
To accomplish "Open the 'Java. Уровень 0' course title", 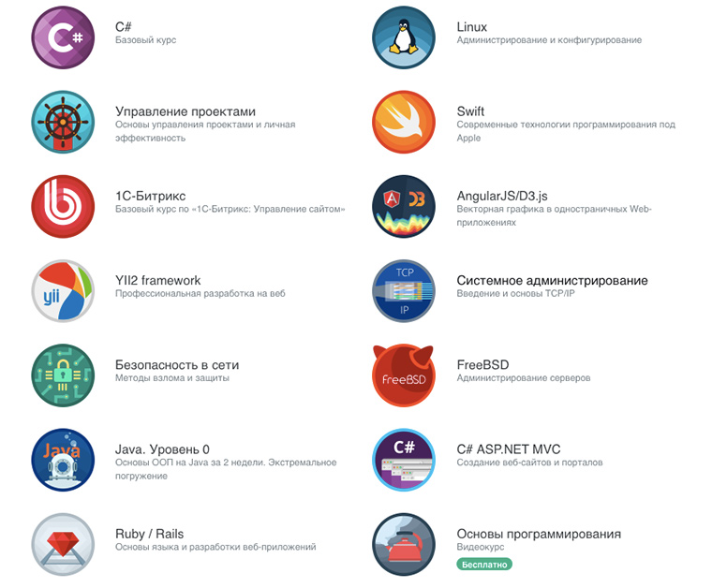I will click(163, 449).
